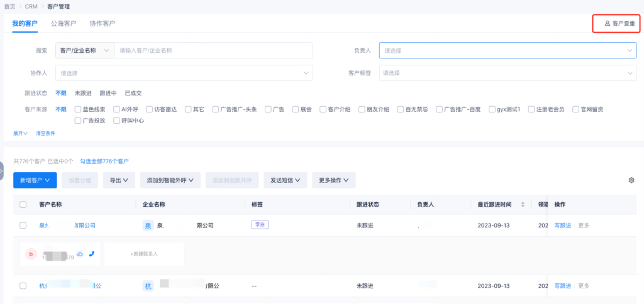
Task: Check the 蓝色线索 source checkbox
Action: [x=78, y=109]
